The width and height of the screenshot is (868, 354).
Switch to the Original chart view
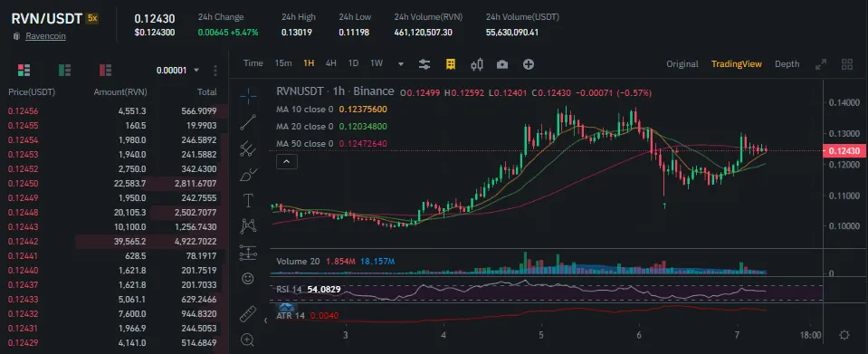pos(682,64)
